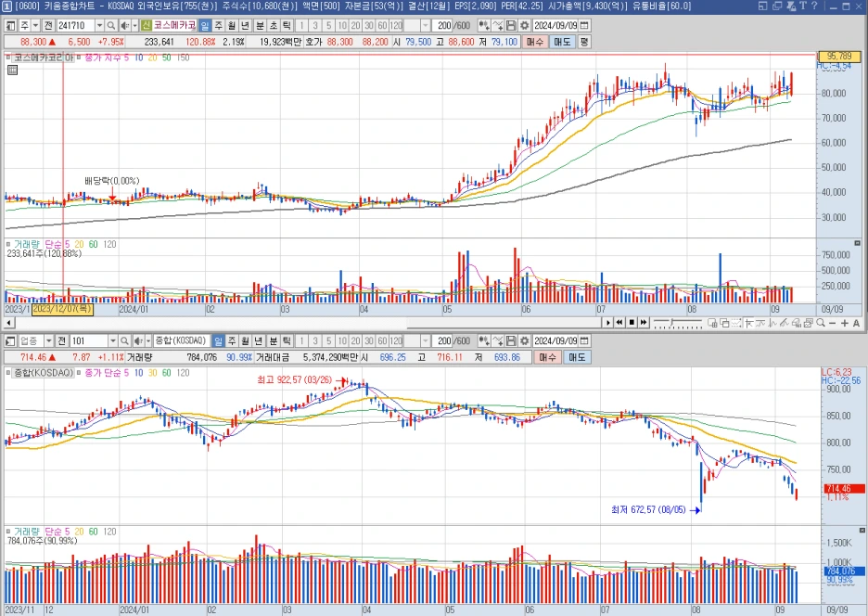The image size is (868, 616).
Task: Click the zoom magnifier in top chart bottom toolbar
Action: (x=821, y=323)
